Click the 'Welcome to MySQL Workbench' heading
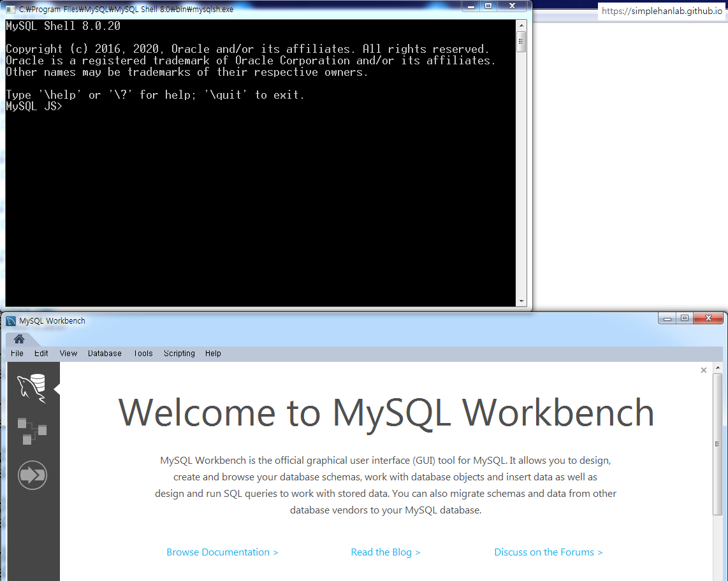Screen dimensions: 728x581 (x=386, y=413)
